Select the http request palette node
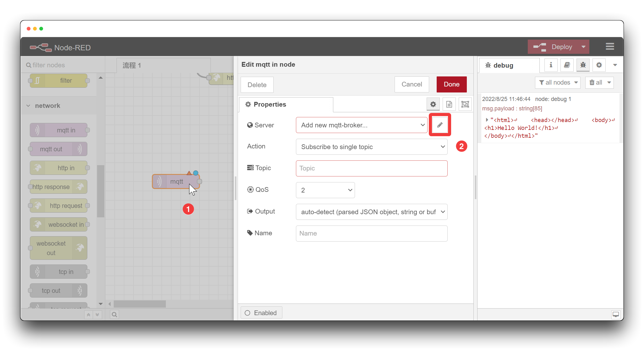 pos(59,206)
